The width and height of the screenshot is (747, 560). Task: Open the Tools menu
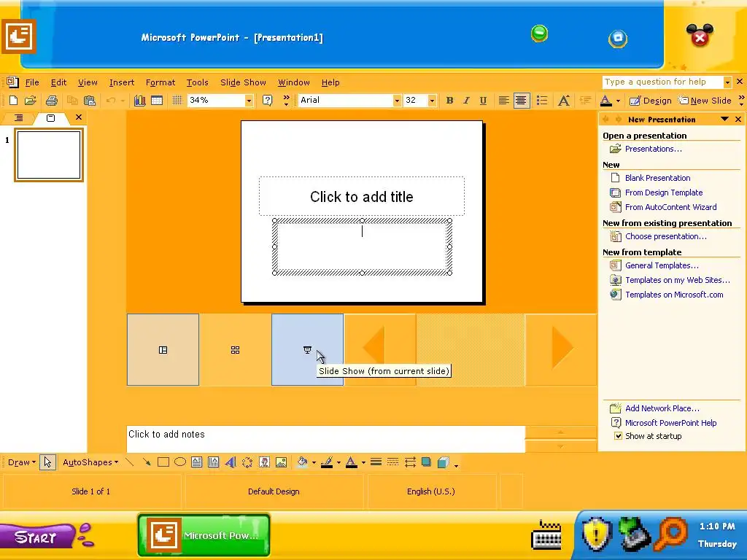[x=197, y=82]
